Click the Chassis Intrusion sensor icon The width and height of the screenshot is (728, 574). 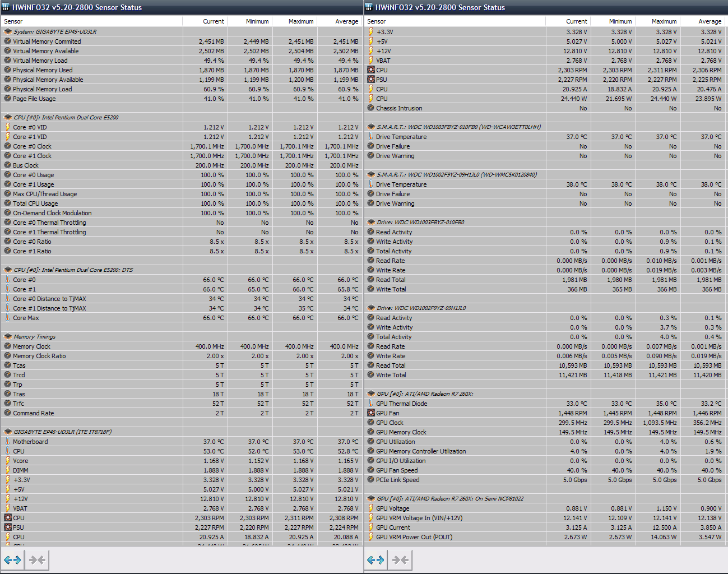[x=371, y=108]
